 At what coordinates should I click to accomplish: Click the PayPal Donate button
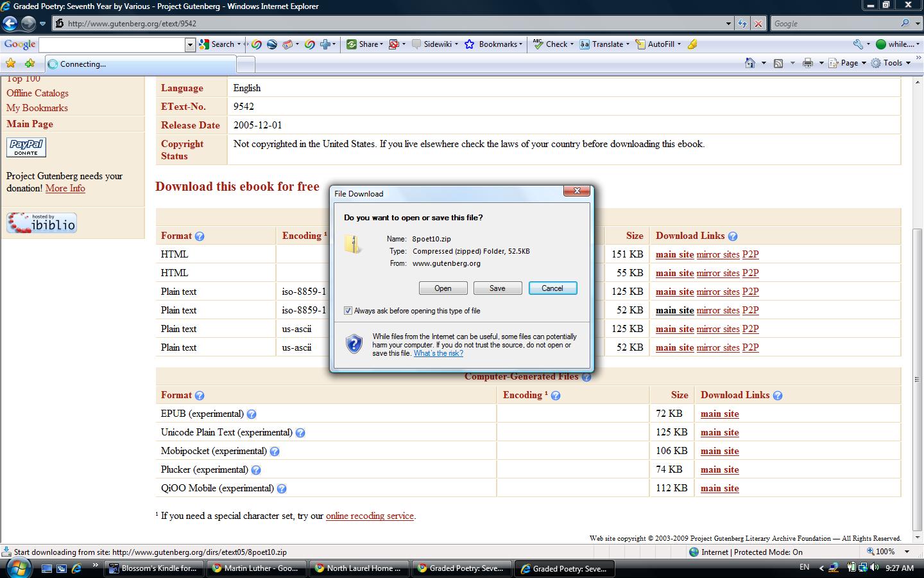pos(26,147)
